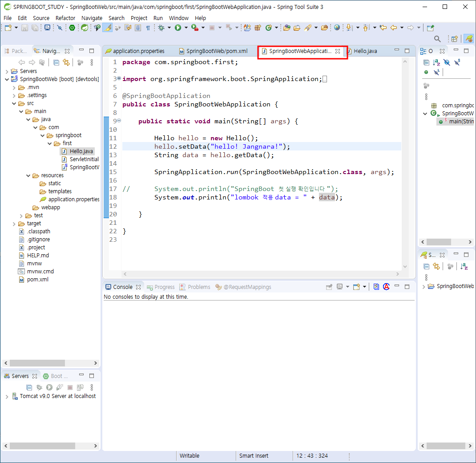
Task: Expand the Servers folder in Navigator
Action: (7, 71)
